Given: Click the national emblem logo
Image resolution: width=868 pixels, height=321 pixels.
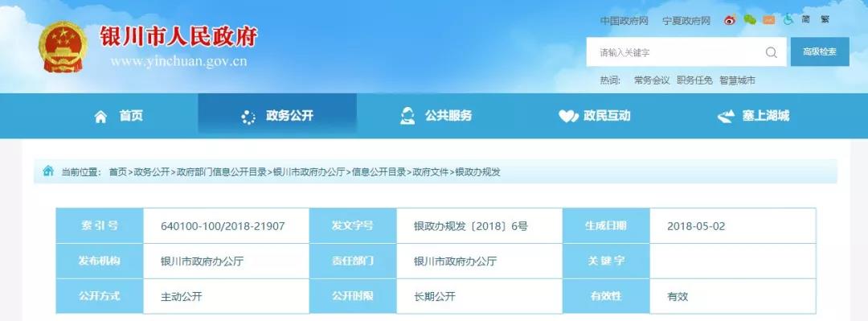Looking at the screenshot, I should (x=63, y=47).
